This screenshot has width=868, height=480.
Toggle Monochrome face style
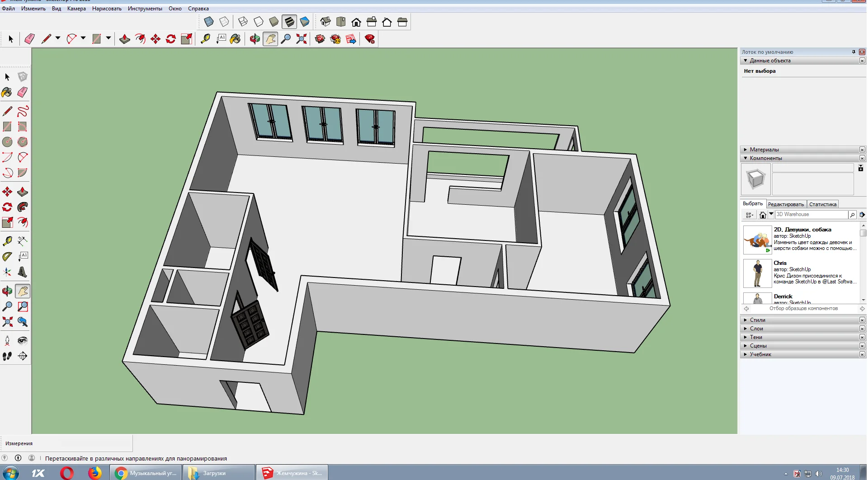(x=305, y=22)
